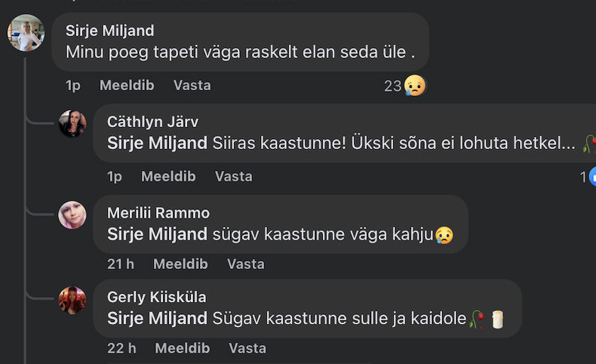Click the Gerly Kiisküla name link
This screenshot has height=364, width=596.
point(157,297)
